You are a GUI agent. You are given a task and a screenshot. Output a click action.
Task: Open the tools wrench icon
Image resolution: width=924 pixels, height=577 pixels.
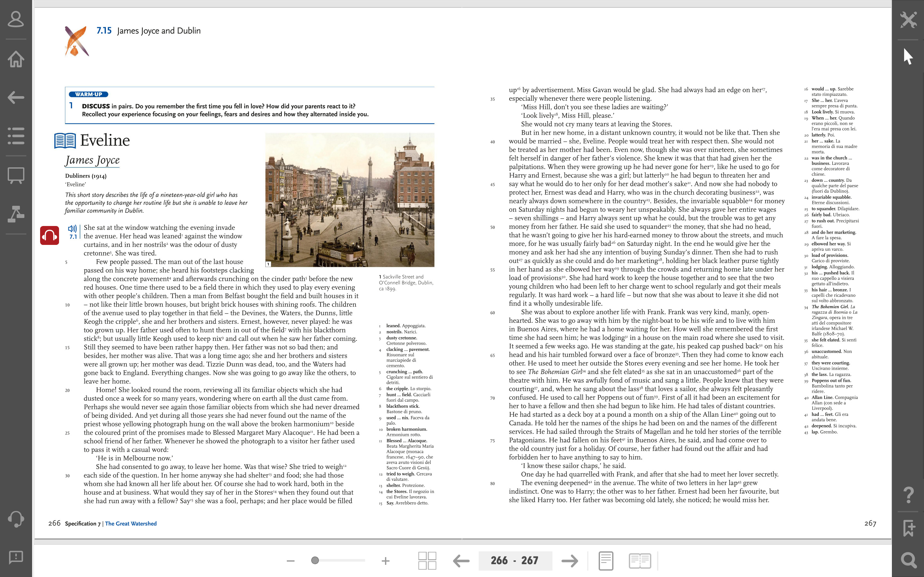(908, 20)
